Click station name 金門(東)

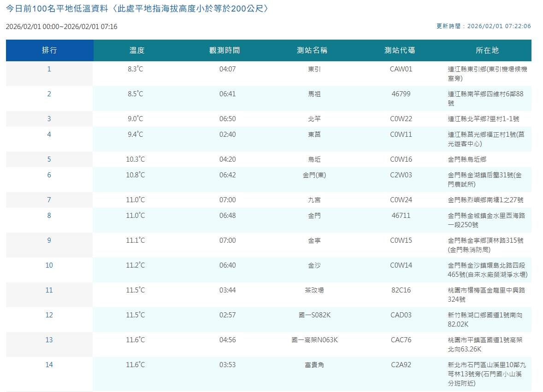[314, 175]
